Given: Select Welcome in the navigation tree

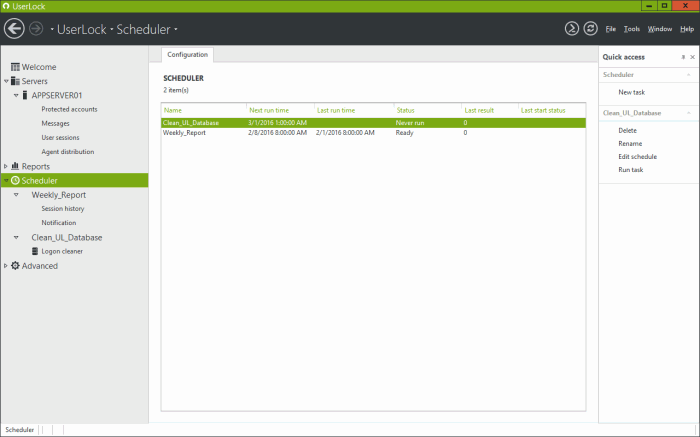Looking at the screenshot, I should pyautogui.click(x=39, y=67).
